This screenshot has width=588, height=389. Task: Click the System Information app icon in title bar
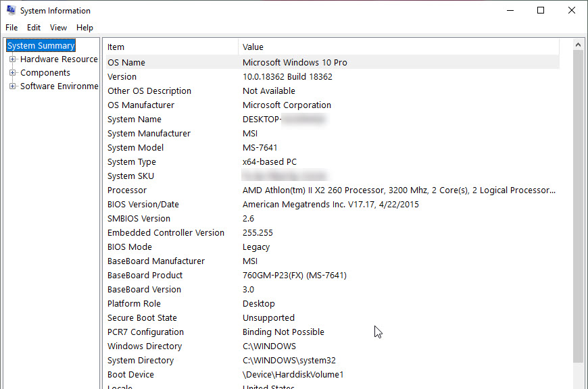point(11,10)
